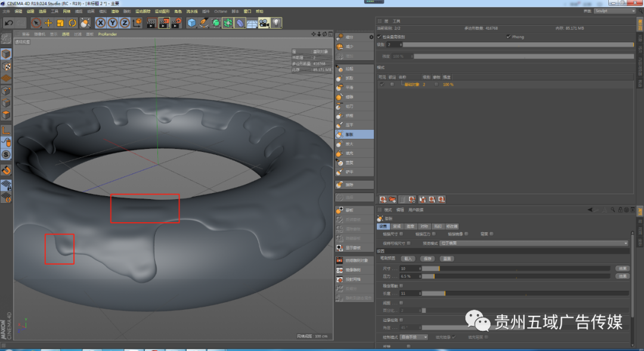Add a cube primitive object
This screenshot has height=351, width=644.
pos(191,23)
